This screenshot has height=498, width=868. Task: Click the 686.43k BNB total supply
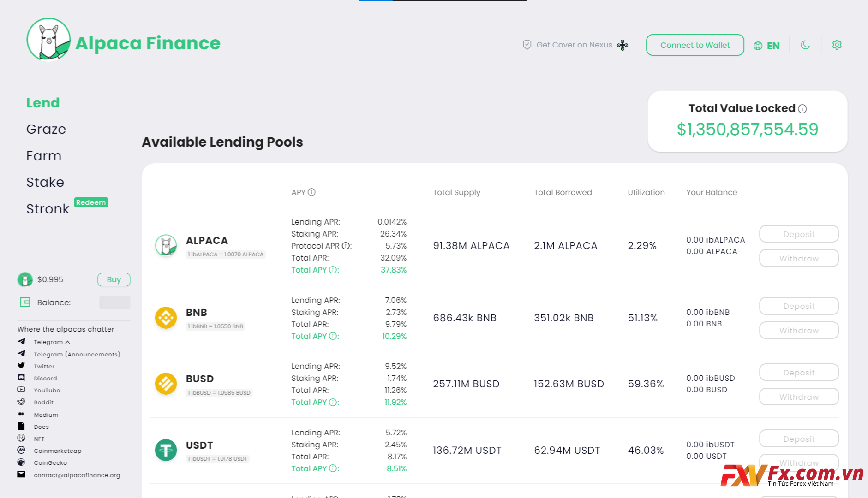point(465,318)
